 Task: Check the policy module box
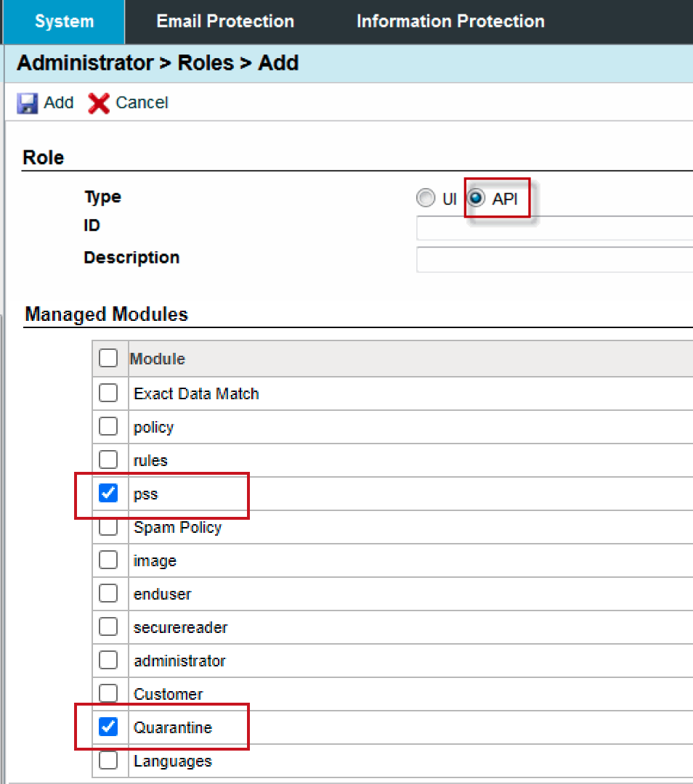point(108,427)
